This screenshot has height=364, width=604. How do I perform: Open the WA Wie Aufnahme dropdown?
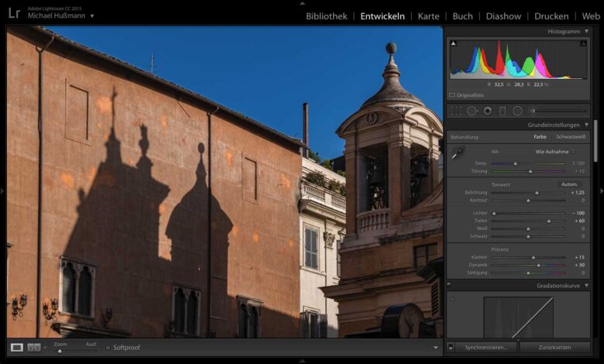(x=554, y=152)
